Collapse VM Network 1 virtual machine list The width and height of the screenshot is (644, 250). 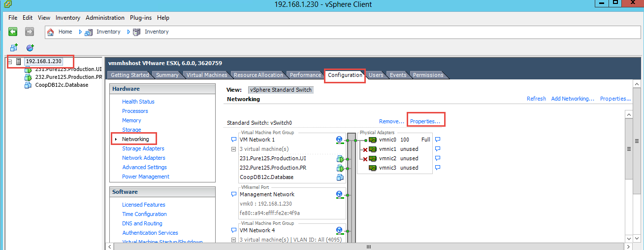(234, 149)
